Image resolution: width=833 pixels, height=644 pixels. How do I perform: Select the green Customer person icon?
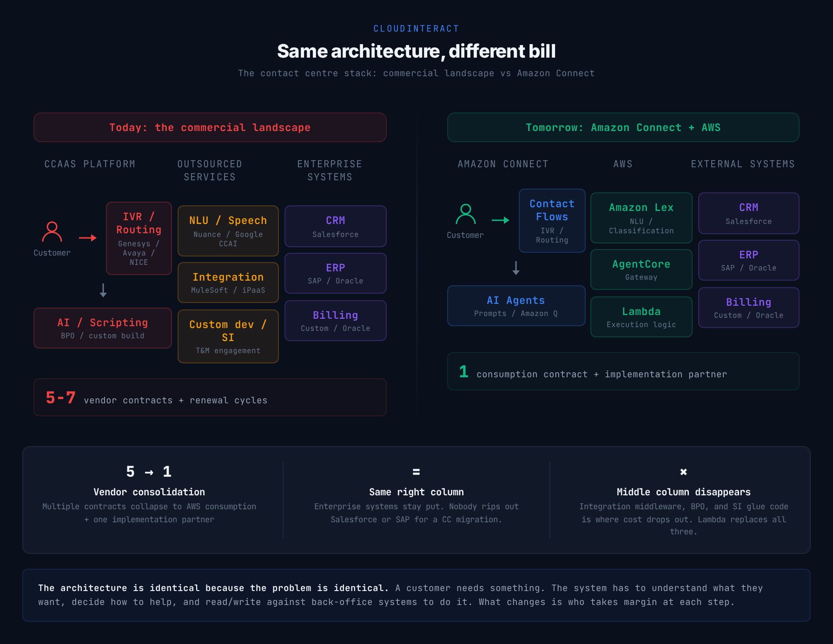coord(465,215)
